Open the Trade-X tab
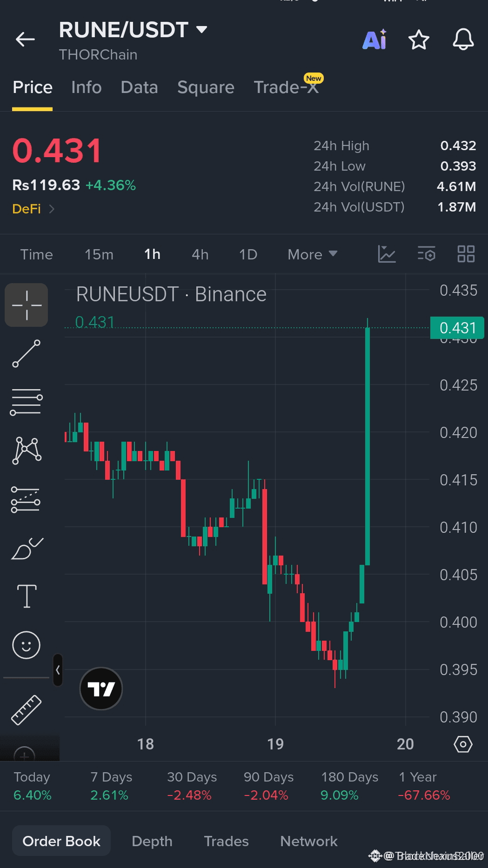 (x=287, y=87)
